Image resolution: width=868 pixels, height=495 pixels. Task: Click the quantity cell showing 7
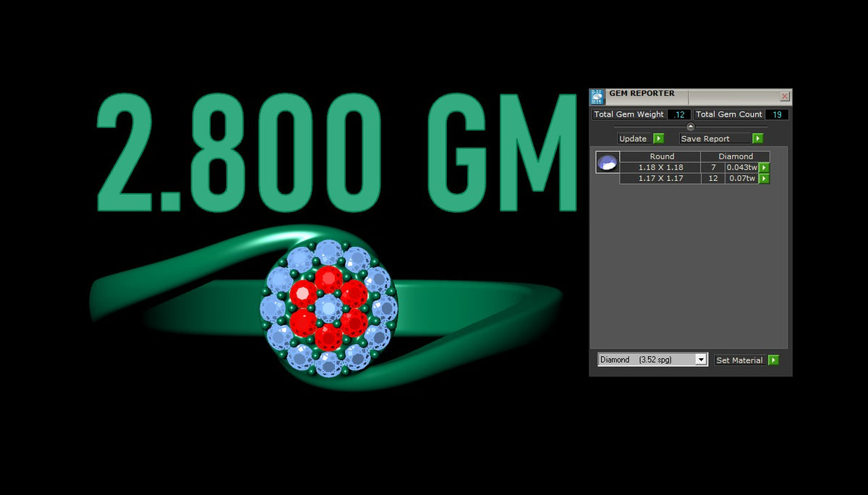tap(713, 167)
